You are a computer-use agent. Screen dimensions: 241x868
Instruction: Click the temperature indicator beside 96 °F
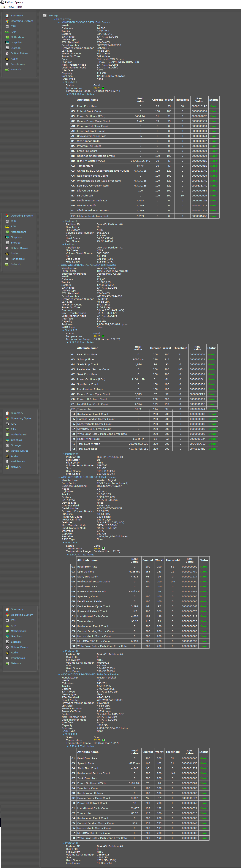[x=103, y=548]
